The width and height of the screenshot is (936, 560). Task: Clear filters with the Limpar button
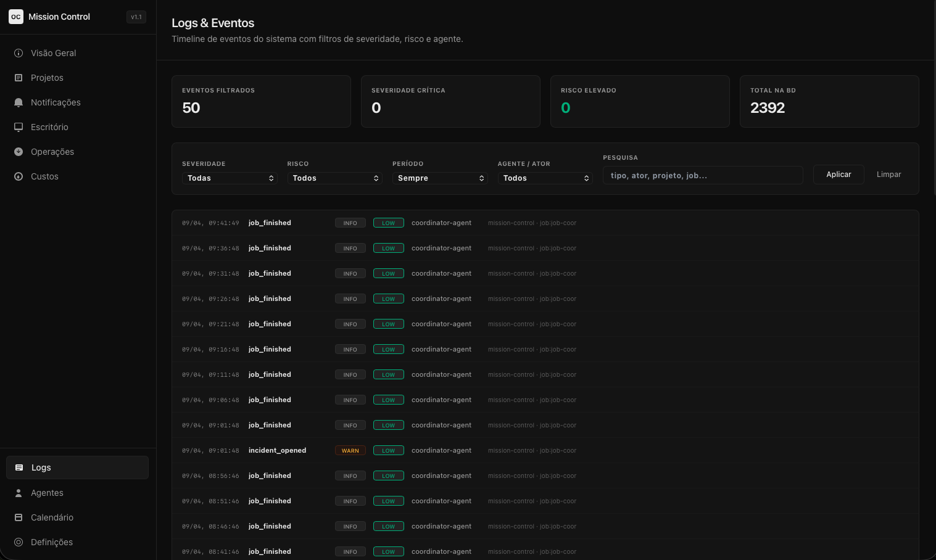coord(888,175)
